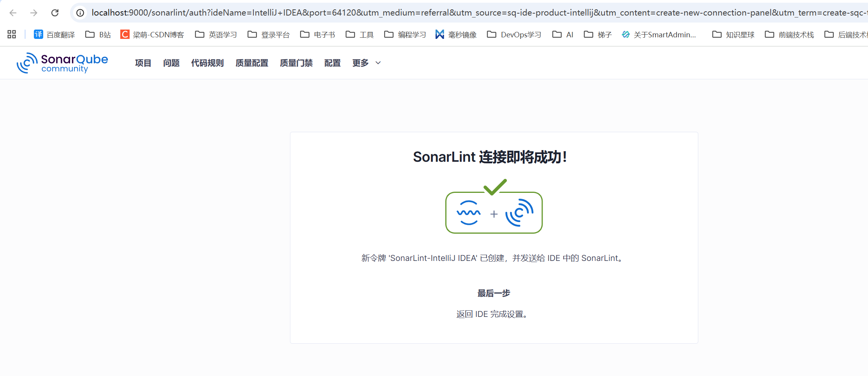
Task: Reload the page with refresh icon
Action: (x=55, y=13)
